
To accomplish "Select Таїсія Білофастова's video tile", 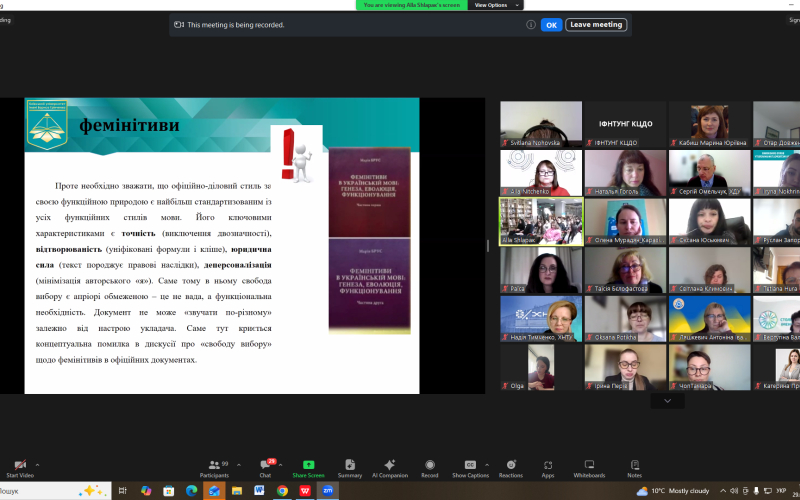I will click(626, 270).
